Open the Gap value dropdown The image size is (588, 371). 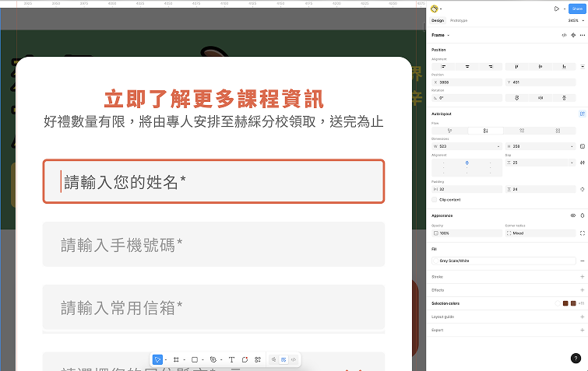(x=572, y=163)
